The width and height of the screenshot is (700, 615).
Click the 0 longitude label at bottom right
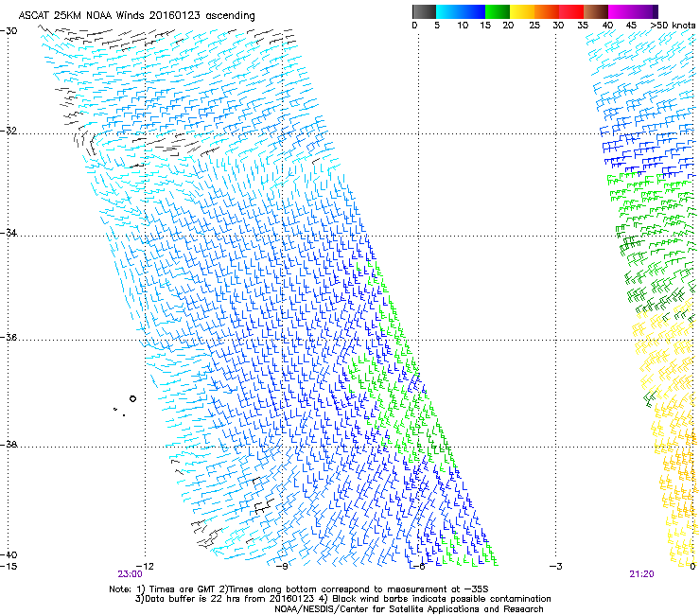click(692, 567)
